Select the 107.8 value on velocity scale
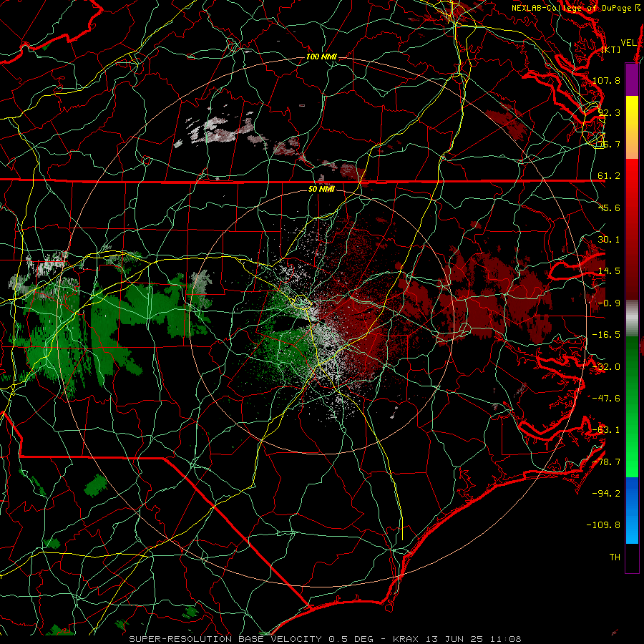644x644 pixels. (607, 80)
